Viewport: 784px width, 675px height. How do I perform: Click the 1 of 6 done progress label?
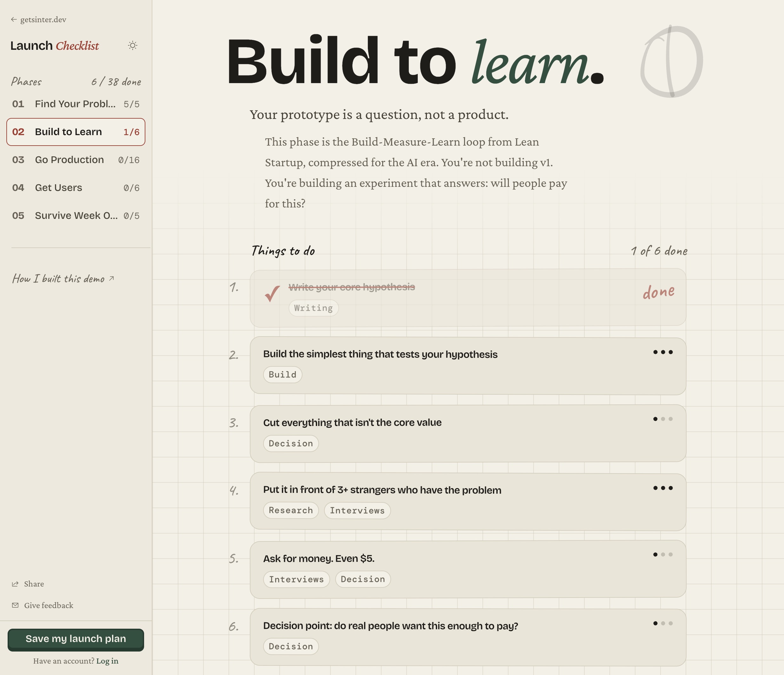(x=659, y=251)
